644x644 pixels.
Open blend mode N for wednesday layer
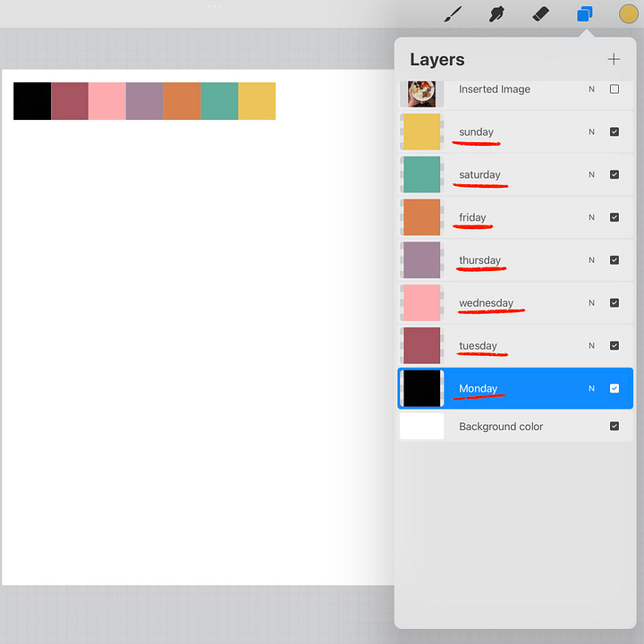pyautogui.click(x=591, y=302)
